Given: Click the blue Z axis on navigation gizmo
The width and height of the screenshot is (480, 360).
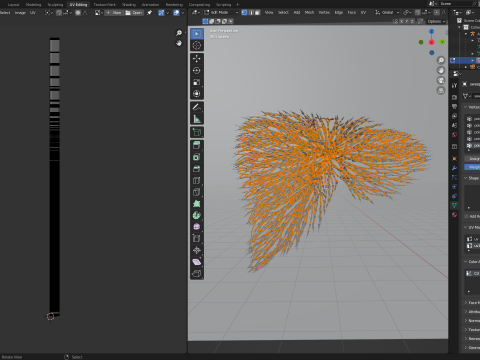Looking at the screenshot, I should pos(432,31).
